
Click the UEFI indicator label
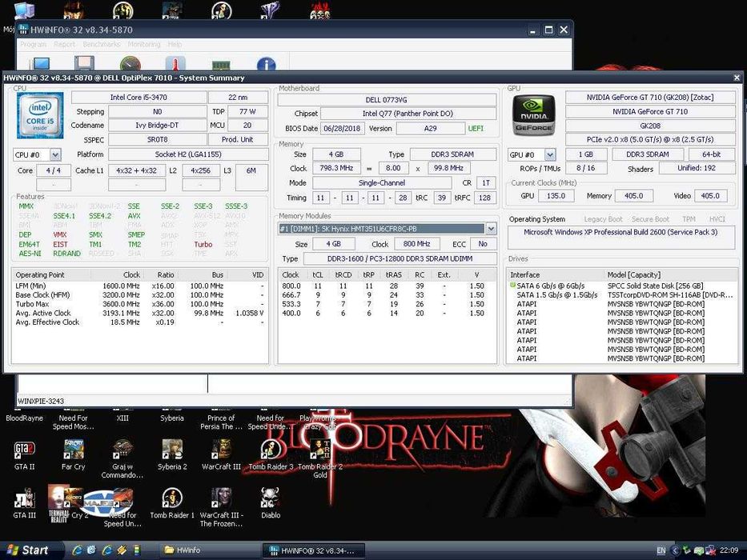point(476,128)
